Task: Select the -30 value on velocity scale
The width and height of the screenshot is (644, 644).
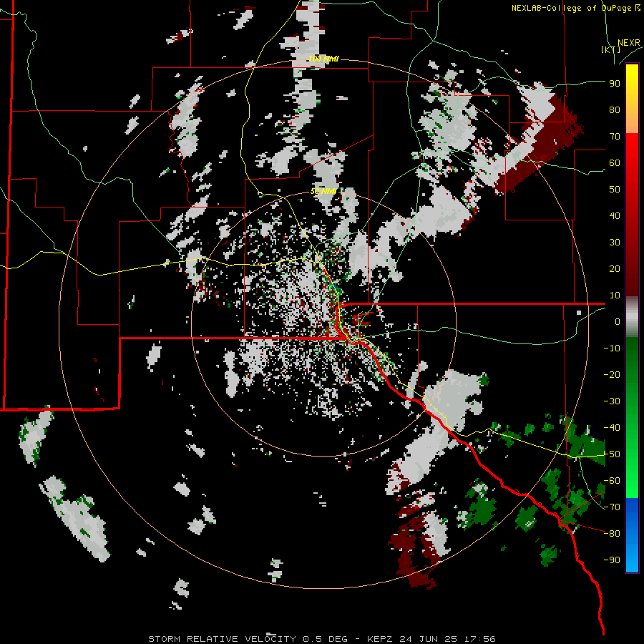Action: (x=612, y=401)
